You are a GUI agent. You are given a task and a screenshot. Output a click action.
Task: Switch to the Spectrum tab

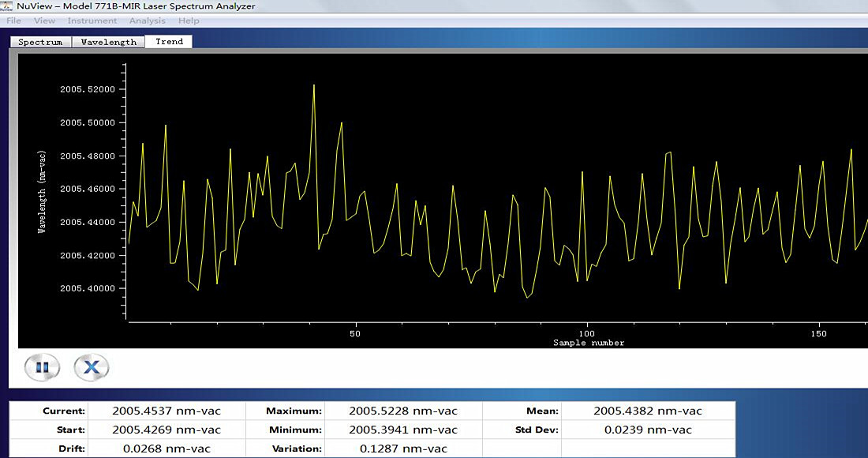40,42
